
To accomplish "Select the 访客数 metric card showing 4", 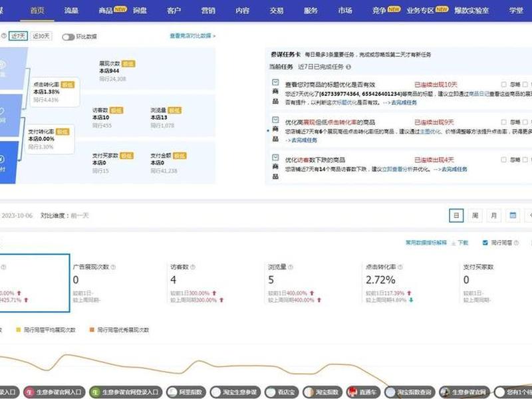I will pos(215,283).
